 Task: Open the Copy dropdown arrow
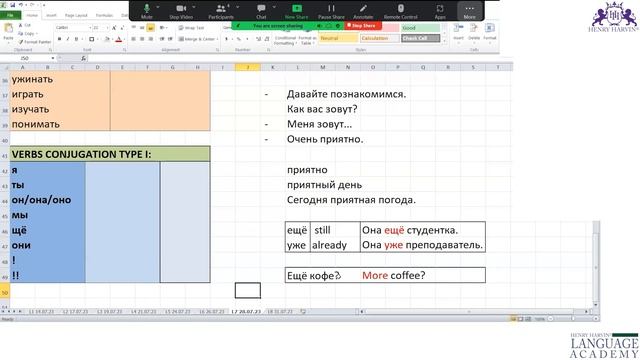click(x=36, y=34)
